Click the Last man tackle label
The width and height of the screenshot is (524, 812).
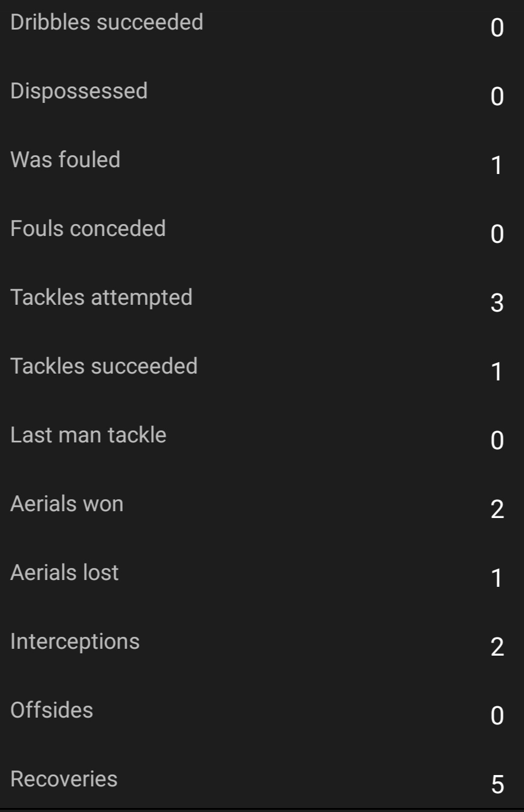(89, 435)
